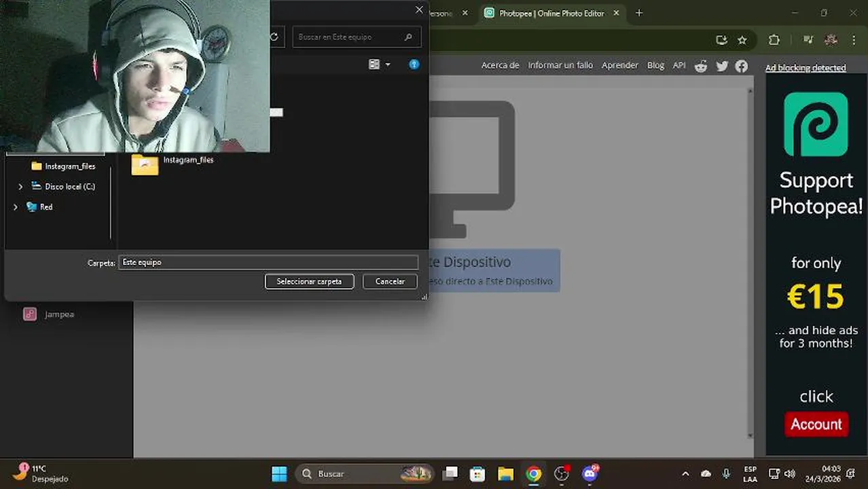Screen dimensions: 868x489
Task: Open the Chrome extensions puzzle icon
Action: pyautogui.click(x=774, y=40)
